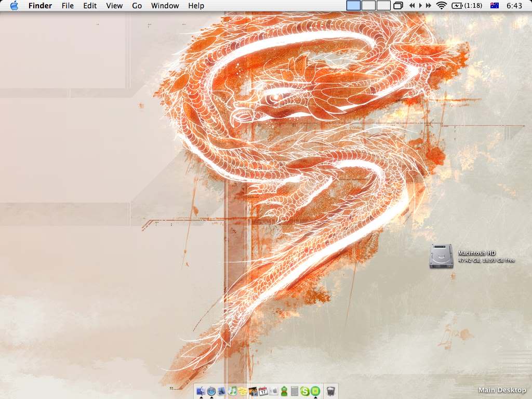
Task: Click the '47.42 GB, 18.93 GB free' text
Action: pos(486,260)
